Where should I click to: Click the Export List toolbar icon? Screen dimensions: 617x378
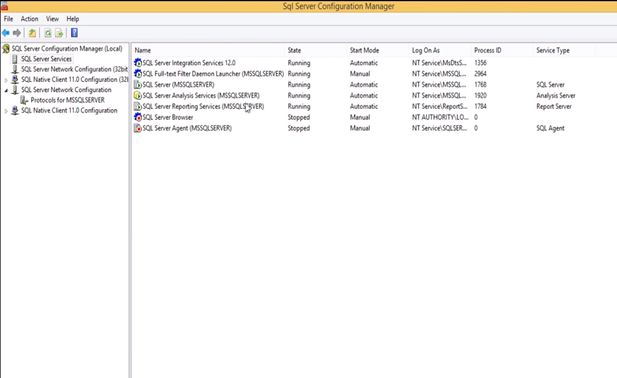click(x=59, y=33)
